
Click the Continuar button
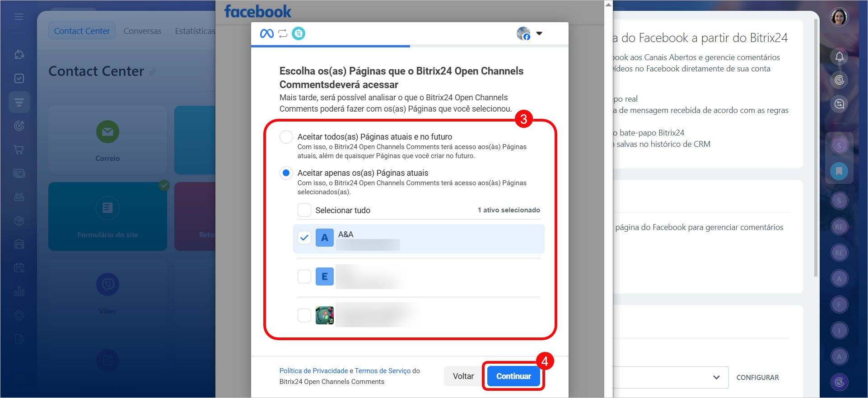513,376
